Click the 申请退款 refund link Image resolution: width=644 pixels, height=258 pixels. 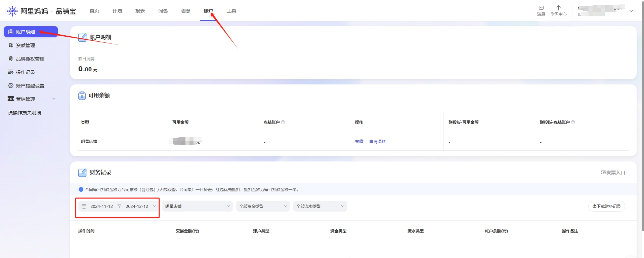pyautogui.click(x=377, y=142)
